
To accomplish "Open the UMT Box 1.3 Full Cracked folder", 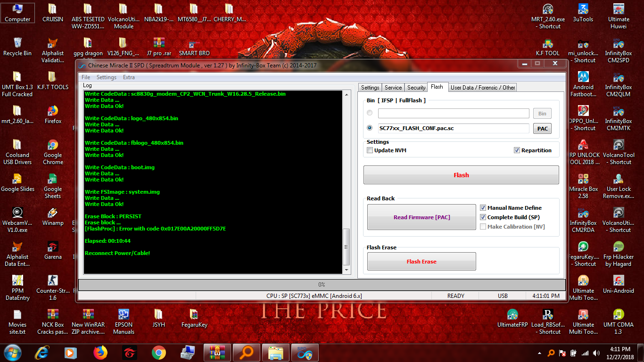I will click(x=17, y=84).
